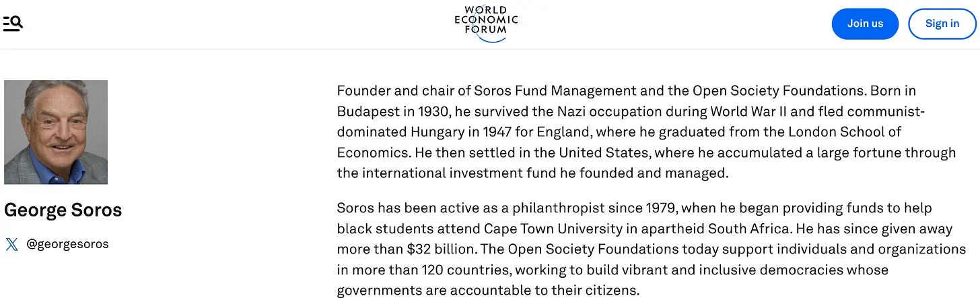Click the paragraph starting with Founder and chair

click(x=646, y=131)
